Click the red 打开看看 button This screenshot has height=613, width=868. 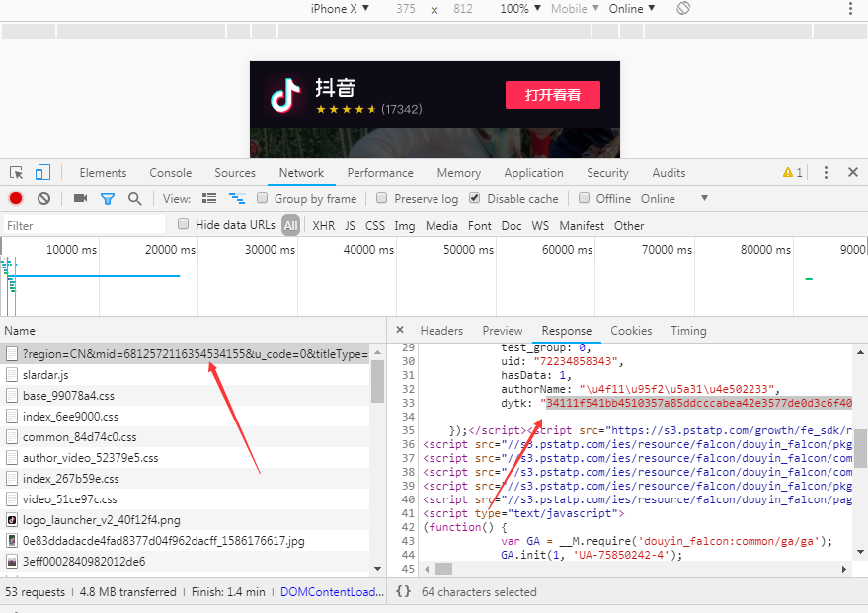point(552,95)
